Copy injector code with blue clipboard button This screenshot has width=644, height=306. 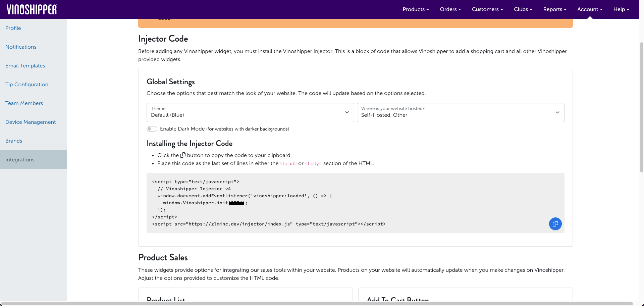pyautogui.click(x=555, y=224)
